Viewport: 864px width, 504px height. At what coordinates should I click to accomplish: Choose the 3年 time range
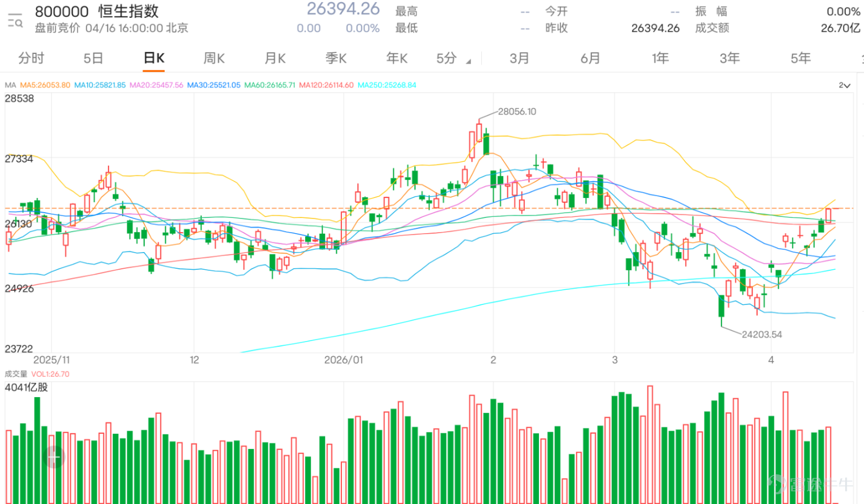tap(730, 58)
